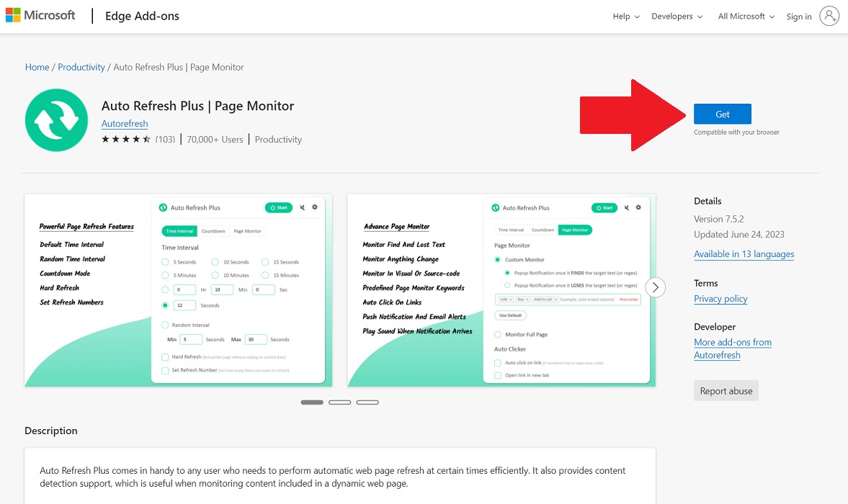Open the Autorefresh developer page
This screenshot has width=848, height=504.
pos(124,123)
